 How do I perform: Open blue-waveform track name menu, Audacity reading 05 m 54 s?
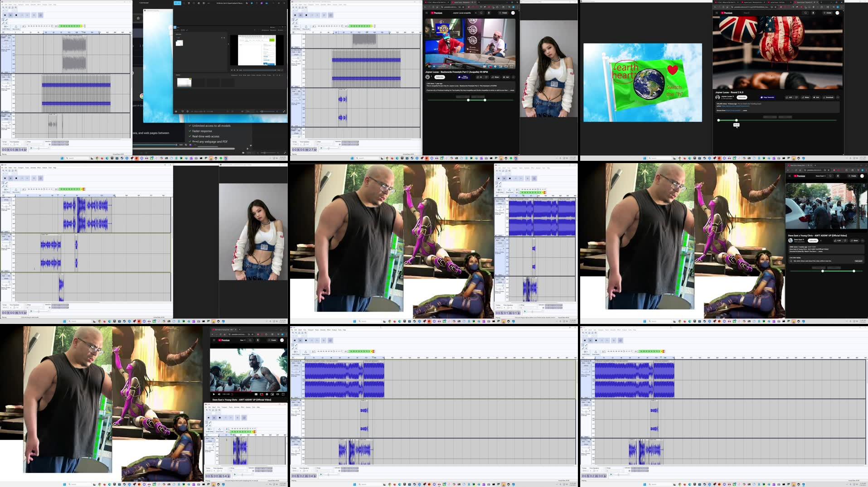(x=6, y=75)
